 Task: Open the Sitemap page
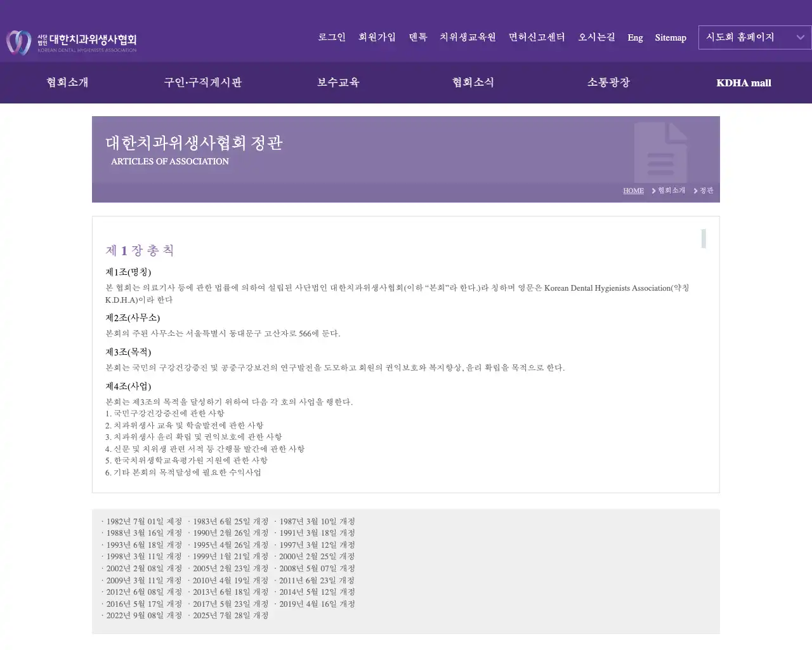click(671, 38)
